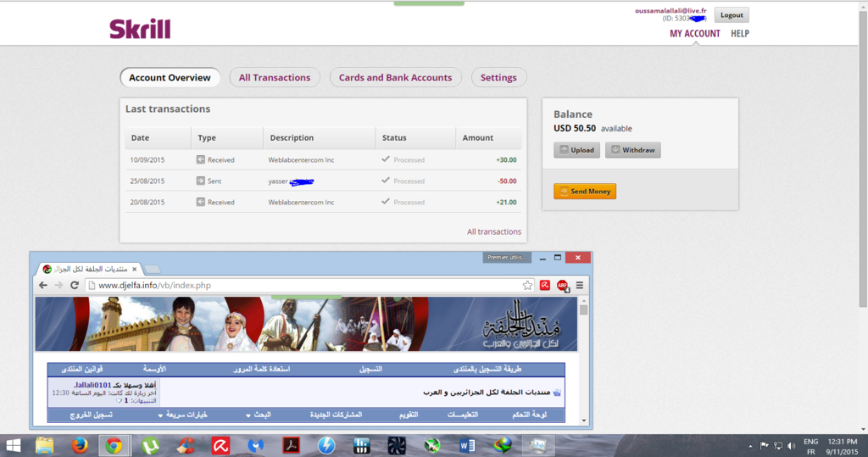Open the red Avira extension in browser toolbar
This screenshot has width=868, height=457.
tap(545, 285)
